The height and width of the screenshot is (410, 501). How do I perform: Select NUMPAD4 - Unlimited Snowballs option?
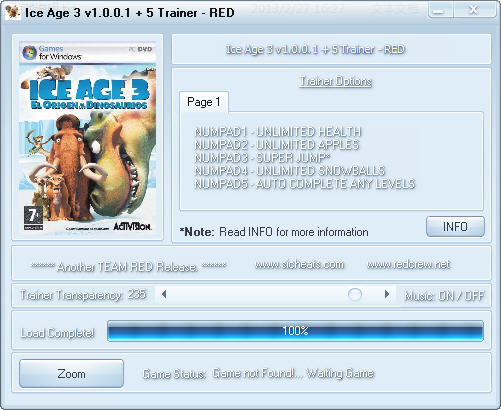(290, 171)
